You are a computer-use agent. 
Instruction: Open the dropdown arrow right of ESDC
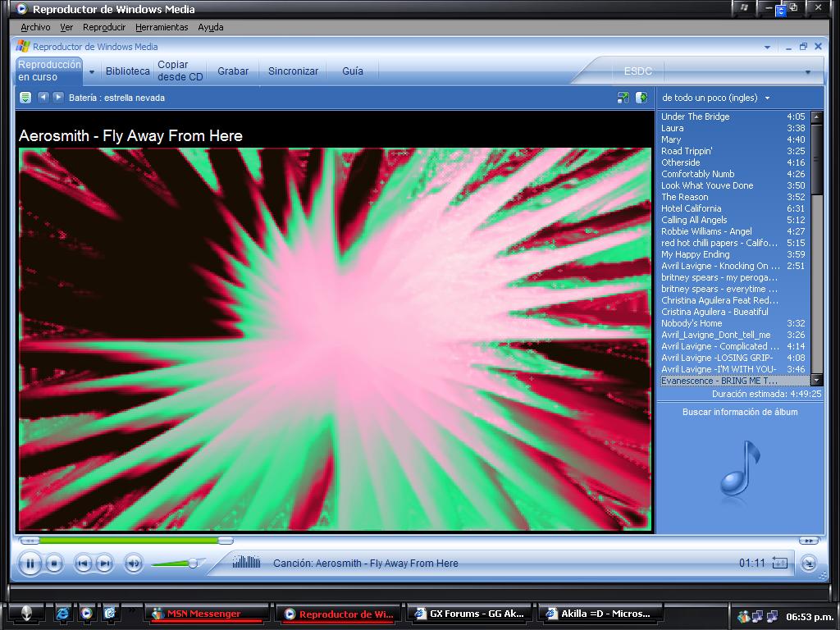(x=808, y=72)
